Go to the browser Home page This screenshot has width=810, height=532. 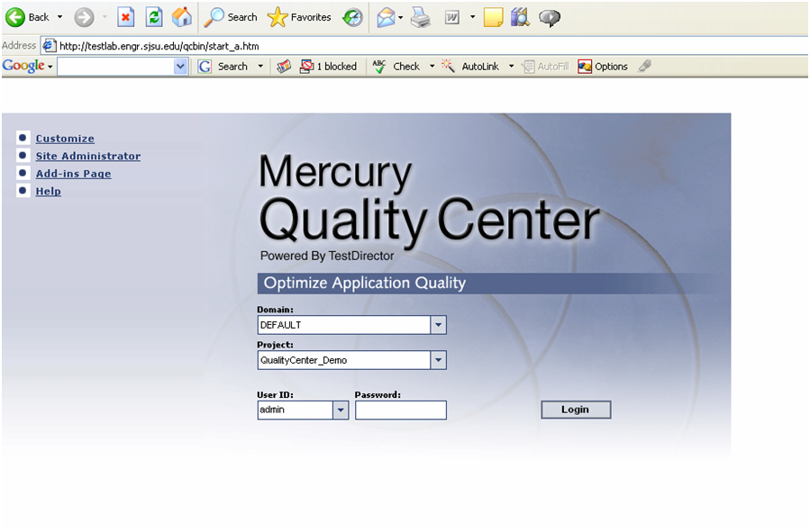(x=182, y=17)
